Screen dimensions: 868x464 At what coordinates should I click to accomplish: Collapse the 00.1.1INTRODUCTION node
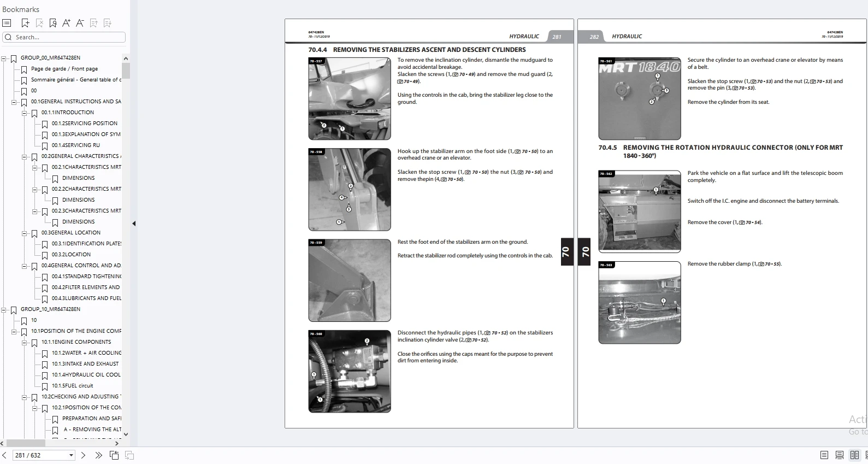tap(25, 113)
